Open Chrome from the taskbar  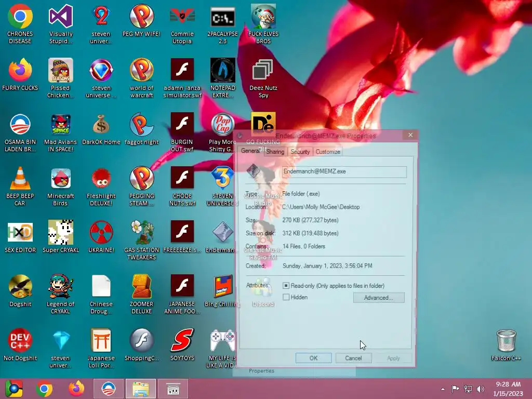[44, 389]
